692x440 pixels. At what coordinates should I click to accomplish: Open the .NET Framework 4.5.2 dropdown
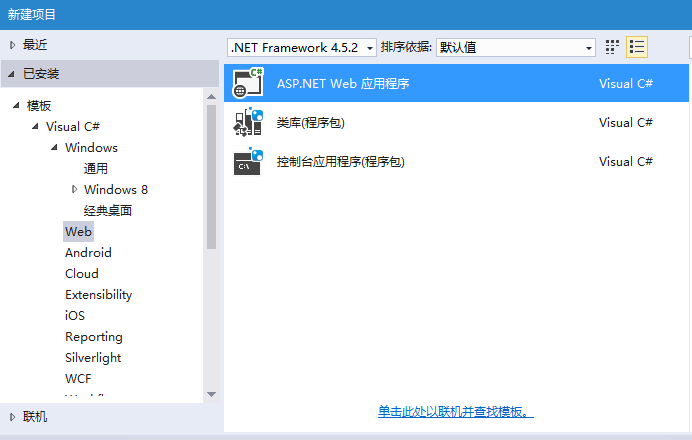[302, 47]
